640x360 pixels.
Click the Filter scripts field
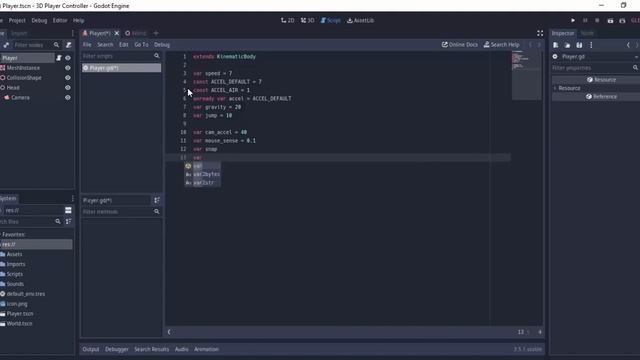(x=121, y=56)
